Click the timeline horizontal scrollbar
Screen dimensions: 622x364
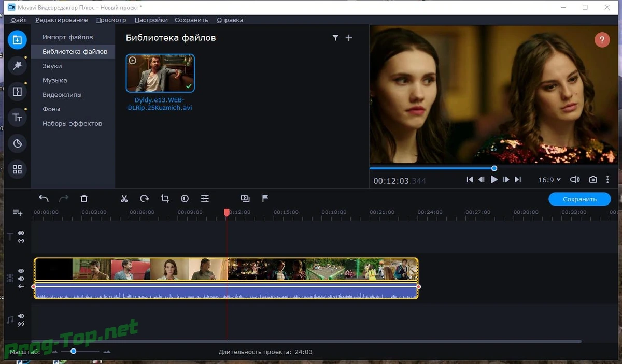[x=307, y=342]
